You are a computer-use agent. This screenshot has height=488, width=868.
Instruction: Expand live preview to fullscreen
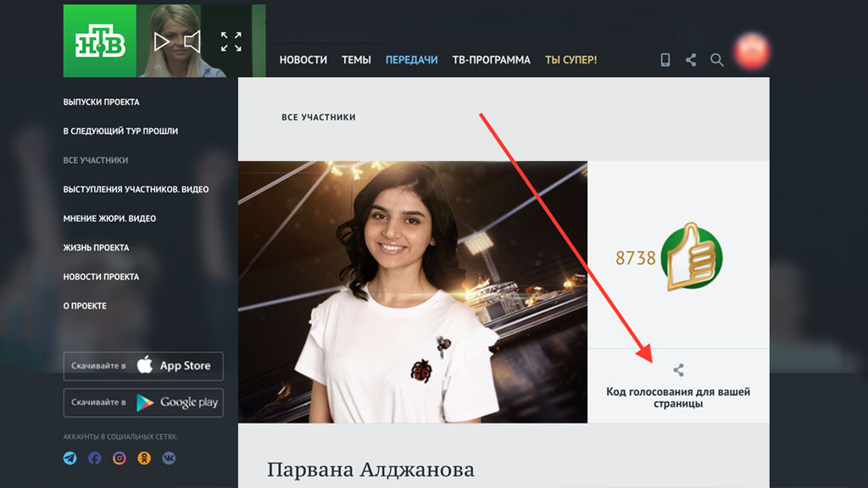231,42
